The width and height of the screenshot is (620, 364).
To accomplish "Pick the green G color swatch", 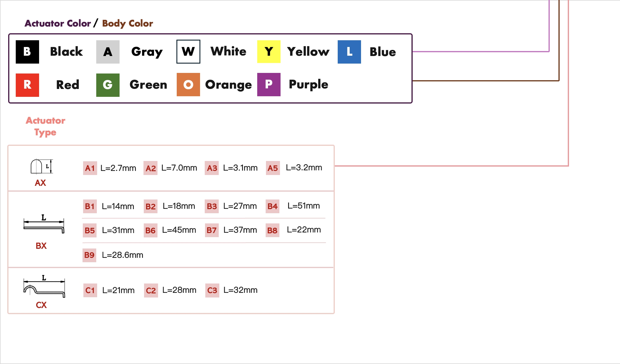I will point(108,85).
